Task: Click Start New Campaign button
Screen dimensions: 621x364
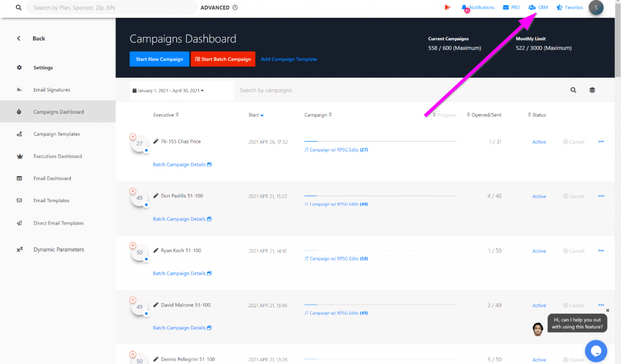Action: [x=159, y=59]
